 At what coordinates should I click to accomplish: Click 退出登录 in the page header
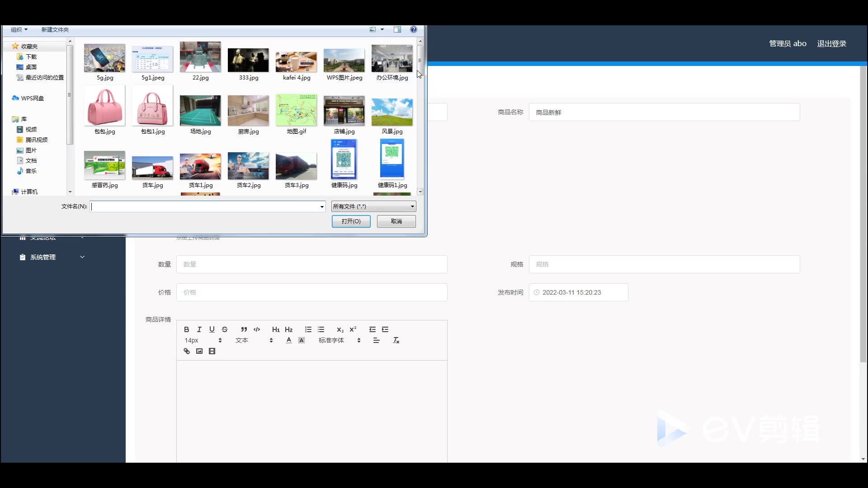pos(832,43)
